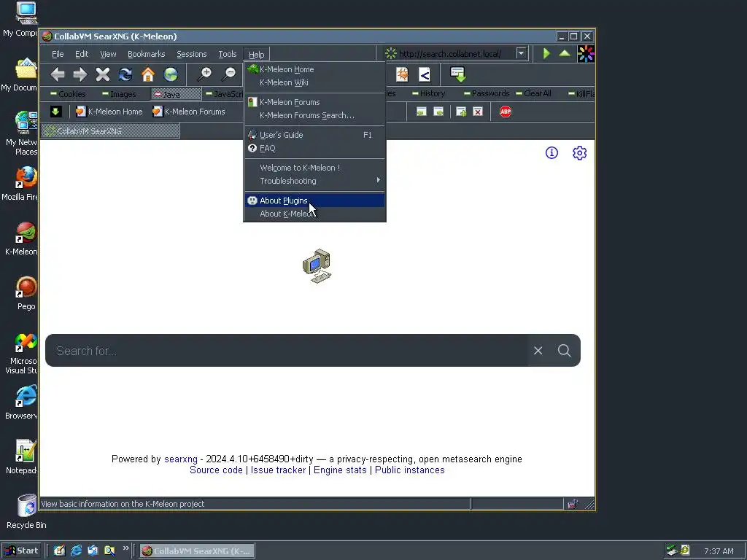The height and width of the screenshot is (560, 747).
Task: Clear the search field with X icon
Action: [x=538, y=351]
